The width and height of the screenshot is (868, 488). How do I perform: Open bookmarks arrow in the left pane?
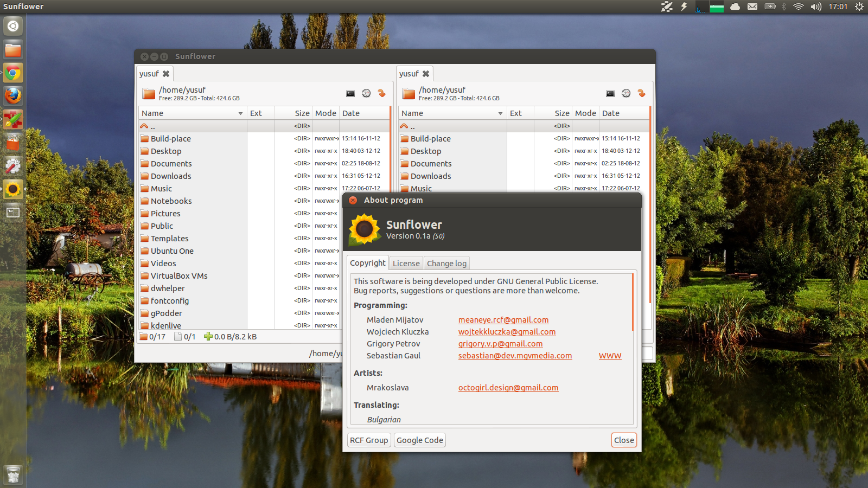tap(382, 93)
